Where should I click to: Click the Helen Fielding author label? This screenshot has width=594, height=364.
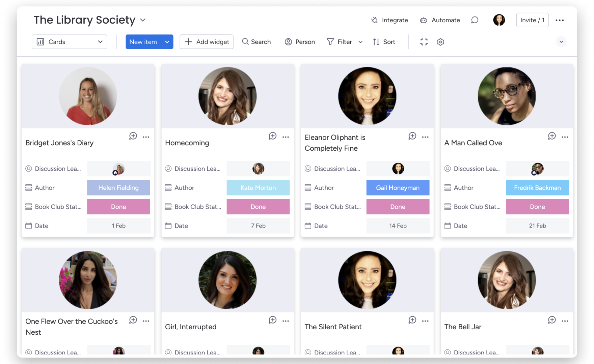(118, 188)
